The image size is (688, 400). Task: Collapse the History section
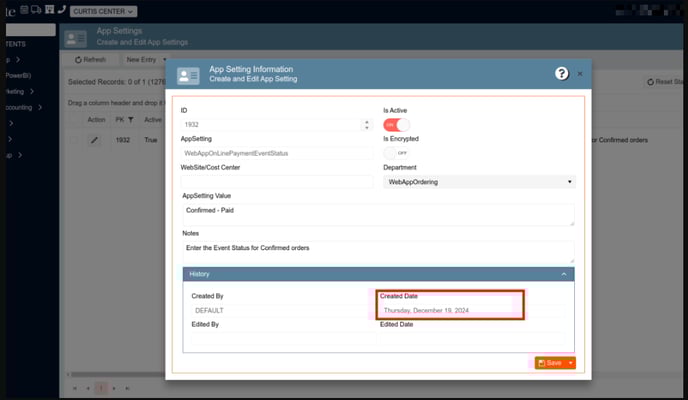[x=563, y=273]
